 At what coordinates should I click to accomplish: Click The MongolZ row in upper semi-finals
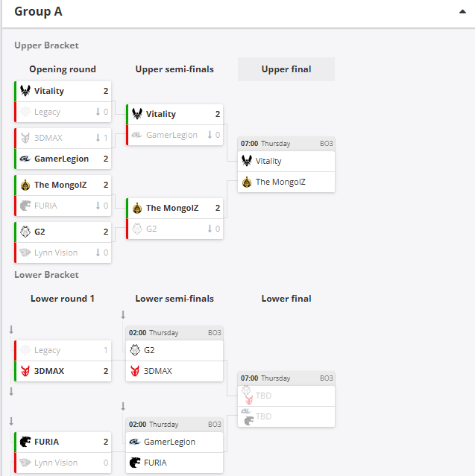174,208
